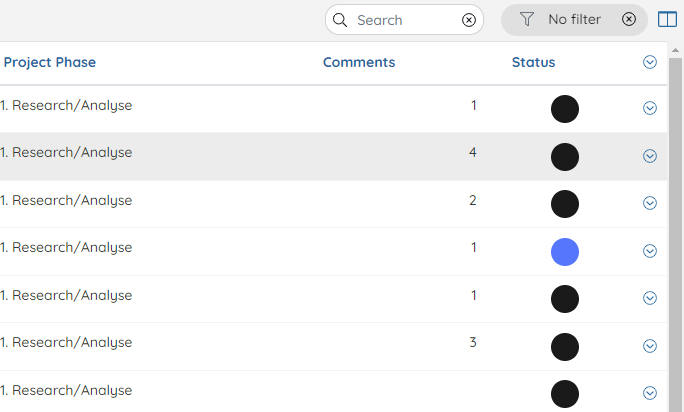Toggle the split panel view icon
684x412 pixels.
pyautogui.click(x=667, y=20)
